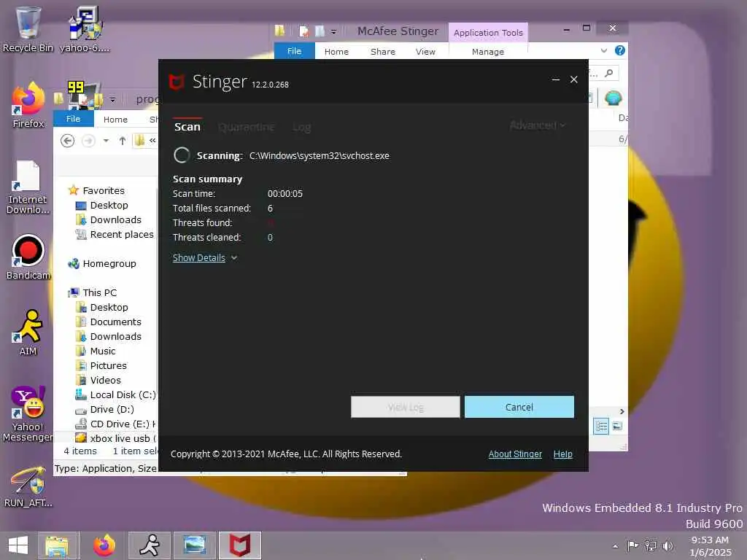The width and height of the screenshot is (747, 560).
Task: Click the Windows Start button
Action: (x=18, y=545)
